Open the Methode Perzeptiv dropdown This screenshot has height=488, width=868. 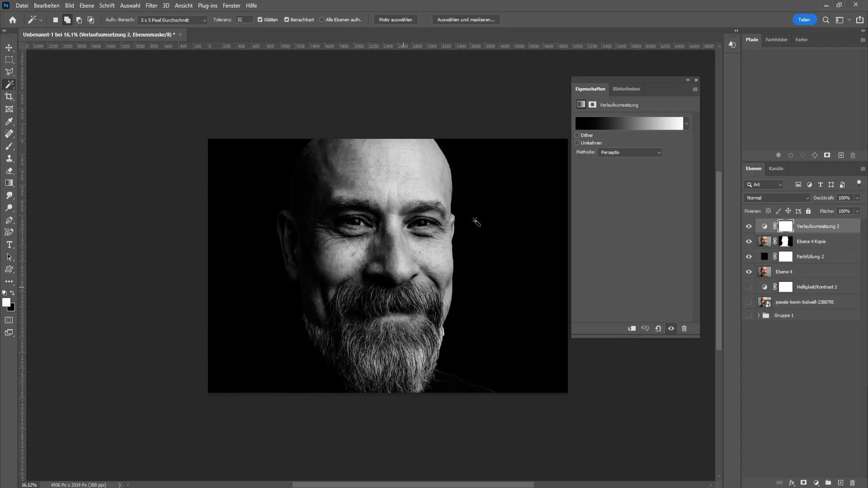(630, 153)
